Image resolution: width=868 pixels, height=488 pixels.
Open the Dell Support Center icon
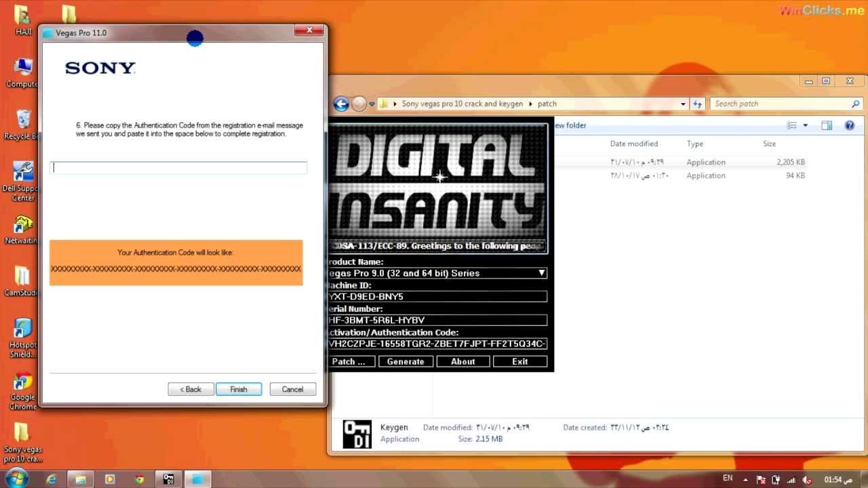pos(23,182)
